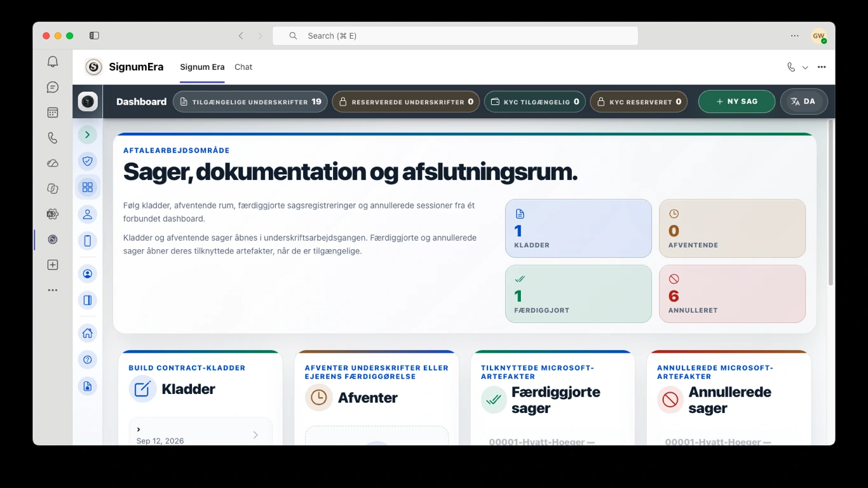Start a call with the phone icon
868x488 pixels.
tap(791, 67)
